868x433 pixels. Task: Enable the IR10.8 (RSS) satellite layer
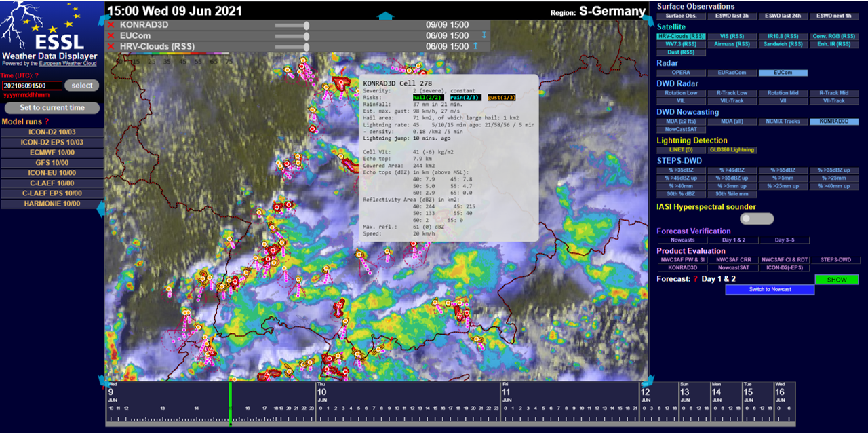783,36
